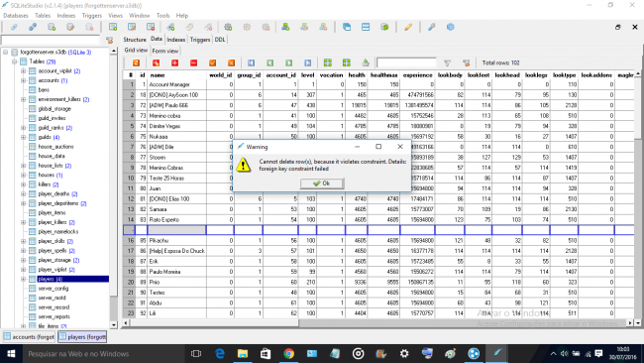This screenshot has height=363, width=644.
Task: Go to the previous data page
Action: coord(269,62)
